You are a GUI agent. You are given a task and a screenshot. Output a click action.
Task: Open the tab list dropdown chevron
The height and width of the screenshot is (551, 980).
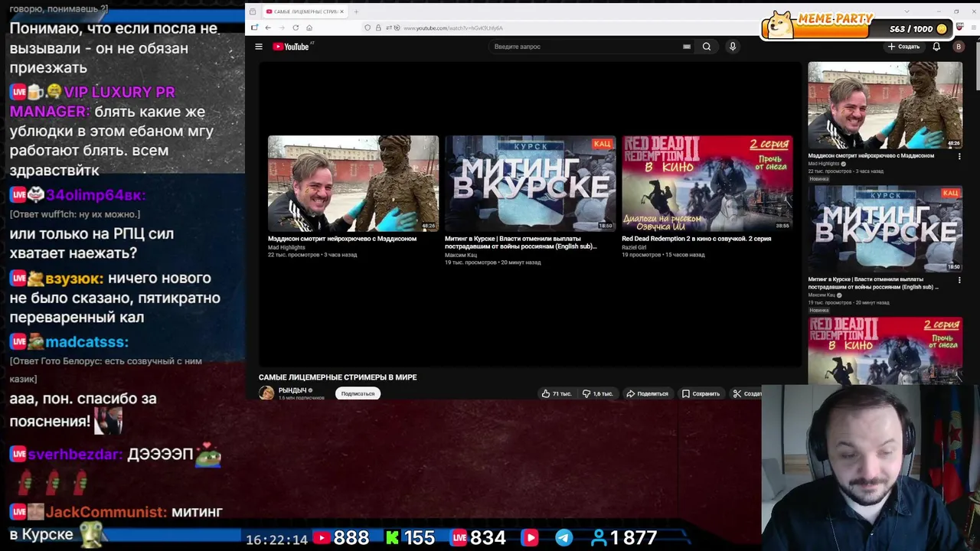coord(906,11)
